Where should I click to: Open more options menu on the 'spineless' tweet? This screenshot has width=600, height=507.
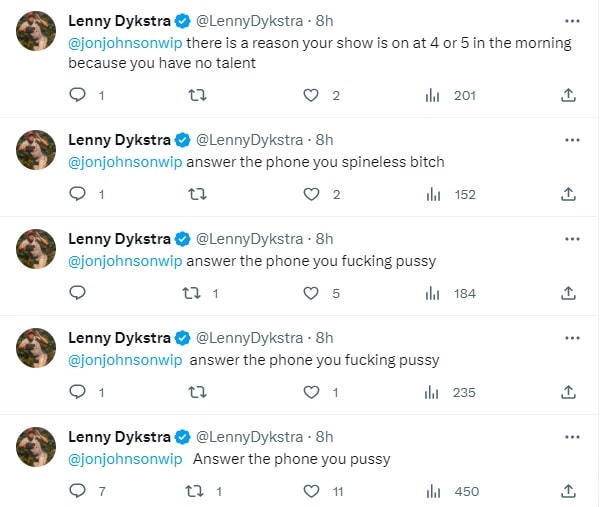pyautogui.click(x=572, y=139)
